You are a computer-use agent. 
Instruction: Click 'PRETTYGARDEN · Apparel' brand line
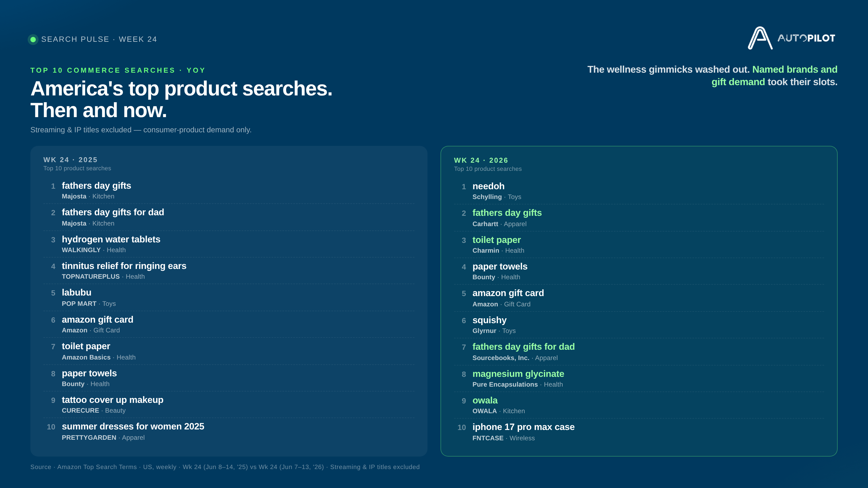click(x=103, y=438)
